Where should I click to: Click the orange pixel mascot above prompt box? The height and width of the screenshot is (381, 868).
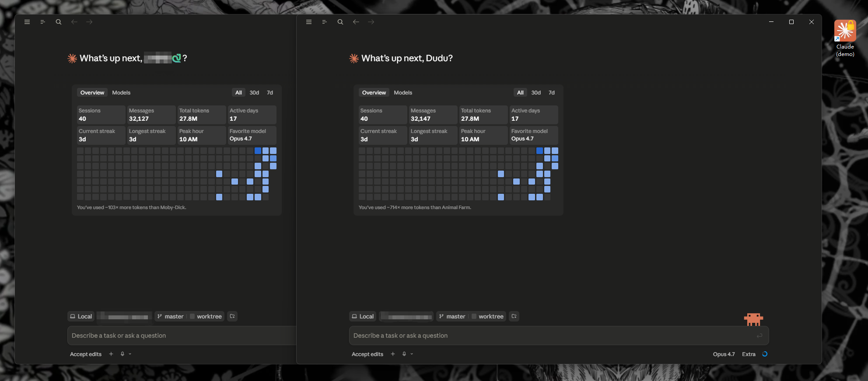click(x=753, y=319)
